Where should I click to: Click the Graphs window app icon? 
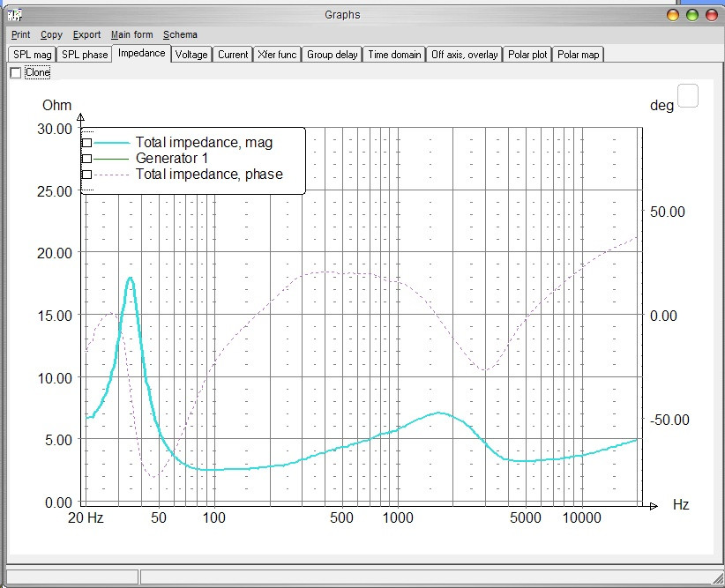(15, 15)
